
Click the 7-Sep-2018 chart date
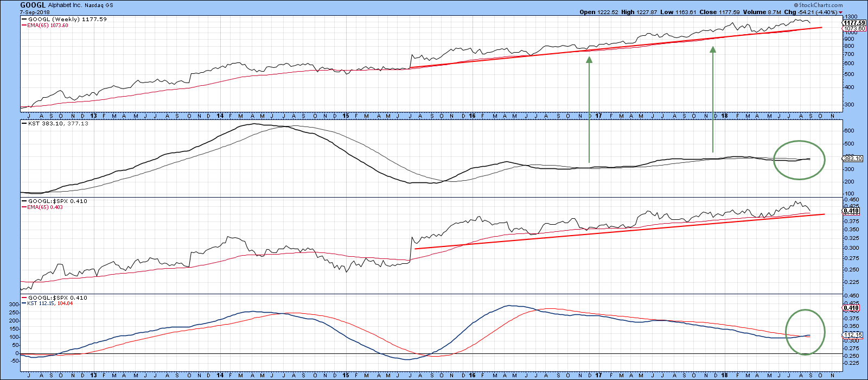35,12
